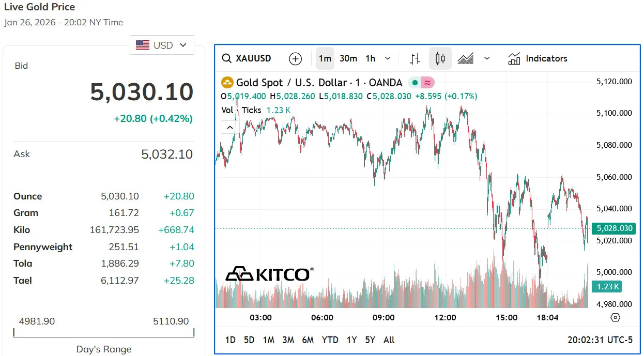Image resolution: width=644 pixels, height=356 pixels.
Task: Switch to the 30m interval
Action: 348,58
